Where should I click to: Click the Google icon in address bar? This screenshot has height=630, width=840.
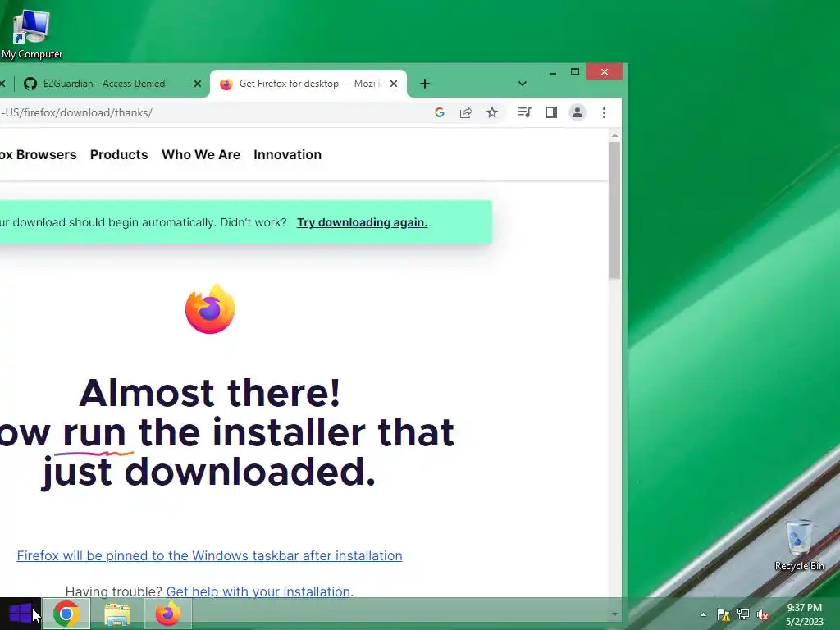pos(440,112)
